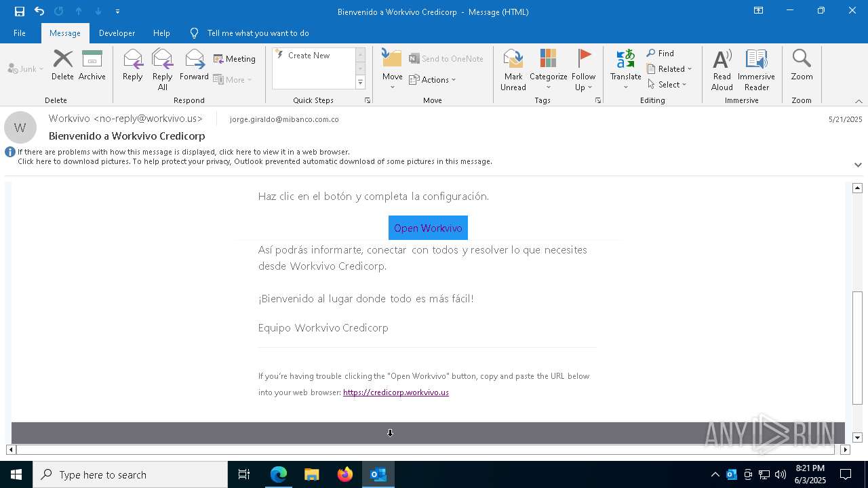Click the vertical scrollbar down arrow
868x488 pixels.
coord(857,438)
